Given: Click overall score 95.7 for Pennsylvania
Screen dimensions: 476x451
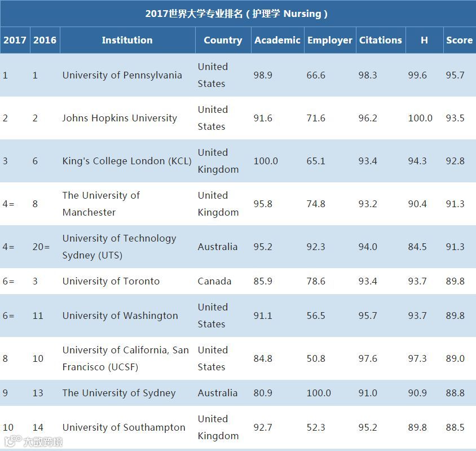Looking at the screenshot, I should (x=455, y=75).
